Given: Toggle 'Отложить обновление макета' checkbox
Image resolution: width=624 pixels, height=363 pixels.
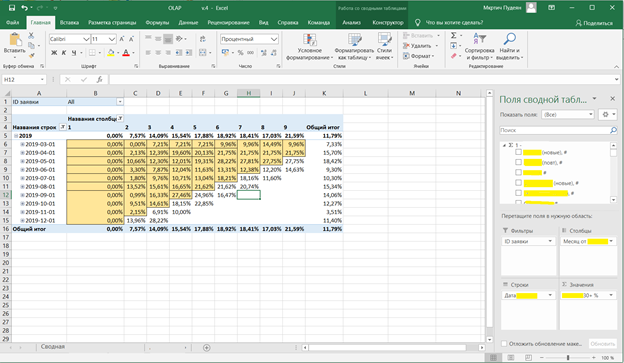Looking at the screenshot, I should pos(504,343).
